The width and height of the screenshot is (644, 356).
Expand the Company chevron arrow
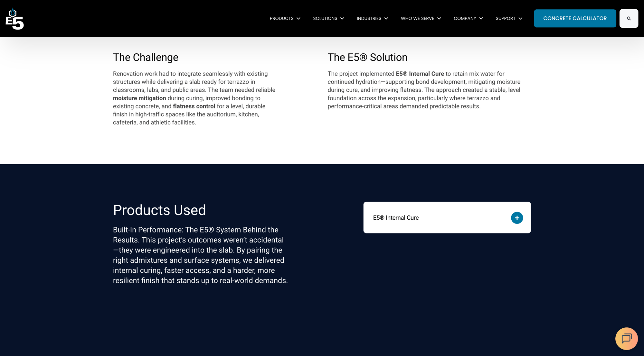click(481, 19)
